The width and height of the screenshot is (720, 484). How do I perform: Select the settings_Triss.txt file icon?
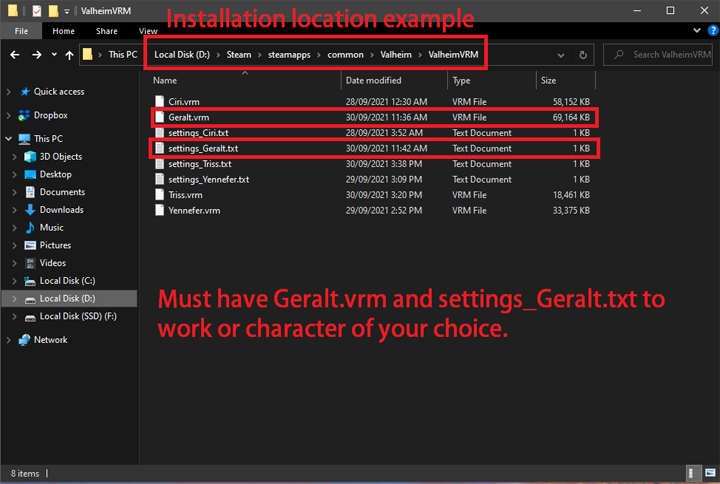click(159, 163)
